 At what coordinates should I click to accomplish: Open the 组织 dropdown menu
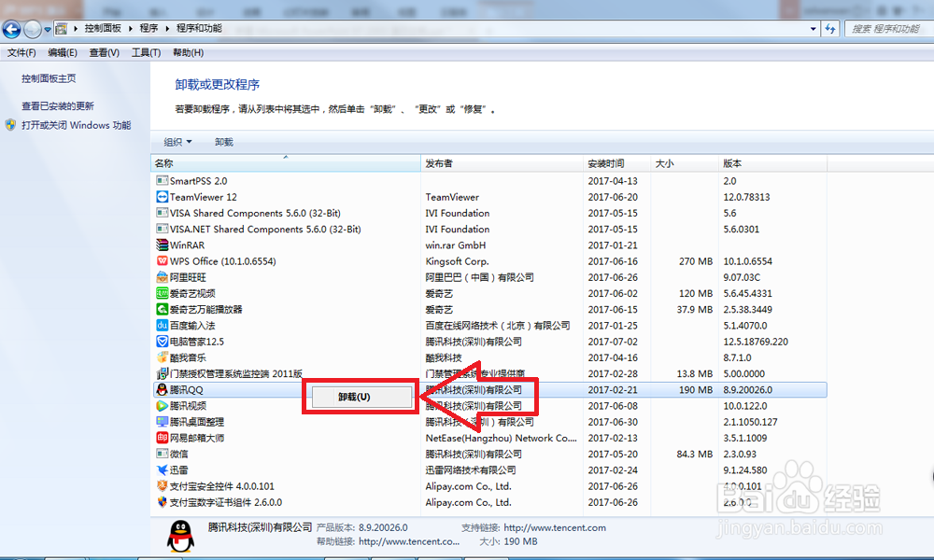pyautogui.click(x=177, y=142)
